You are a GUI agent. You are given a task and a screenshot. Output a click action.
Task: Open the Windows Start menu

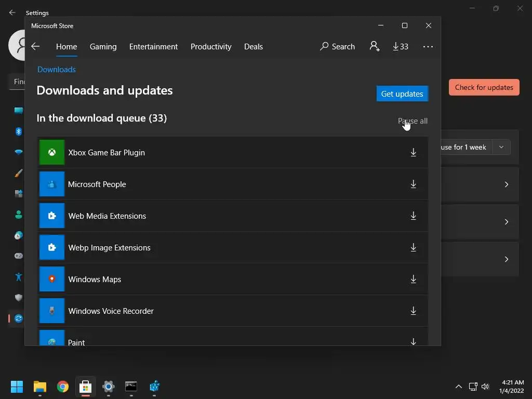(x=17, y=387)
